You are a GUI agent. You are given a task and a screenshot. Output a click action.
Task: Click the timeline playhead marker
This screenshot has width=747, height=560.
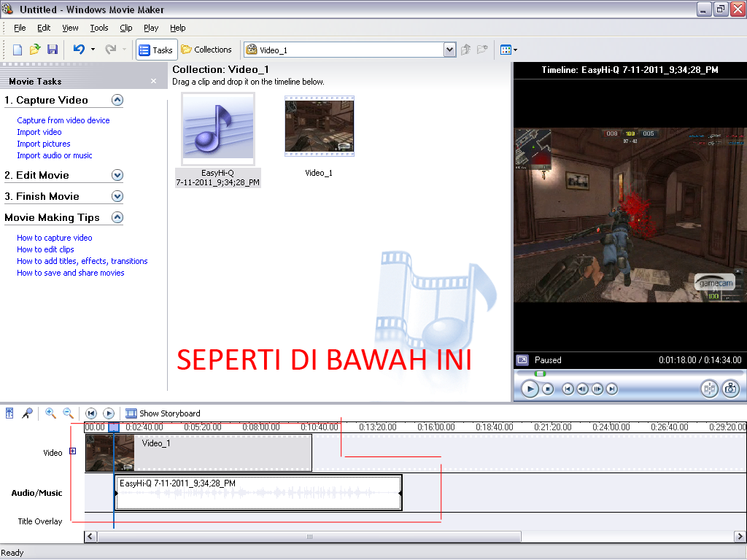114,427
